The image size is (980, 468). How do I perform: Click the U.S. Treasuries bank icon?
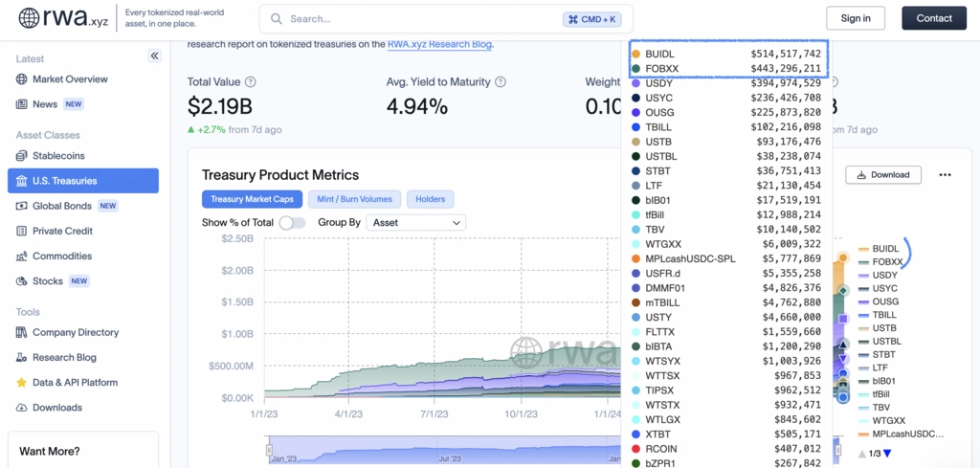(x=22, y=181)
